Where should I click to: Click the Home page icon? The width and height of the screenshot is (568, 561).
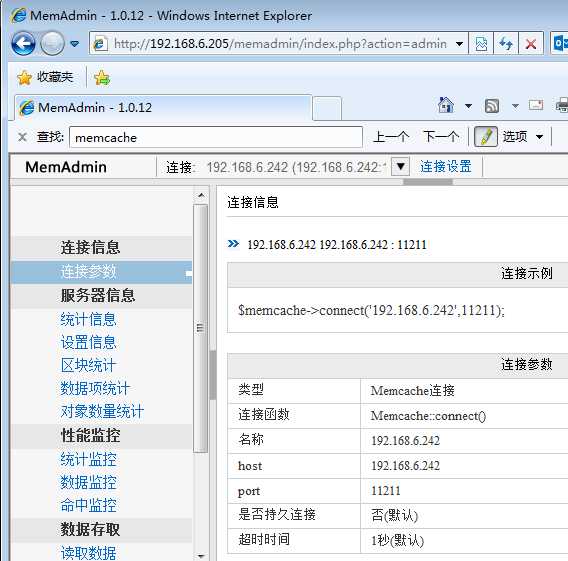pyautogui.click(x=446, y=105)
